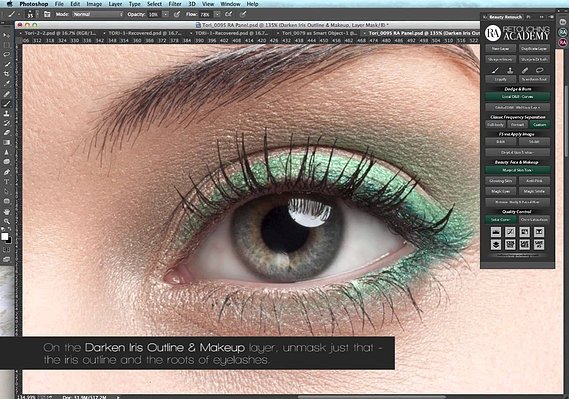Click the healing brush icon in Beauty Retouch panel
The image size is (569, 399).
pos(525,70)
